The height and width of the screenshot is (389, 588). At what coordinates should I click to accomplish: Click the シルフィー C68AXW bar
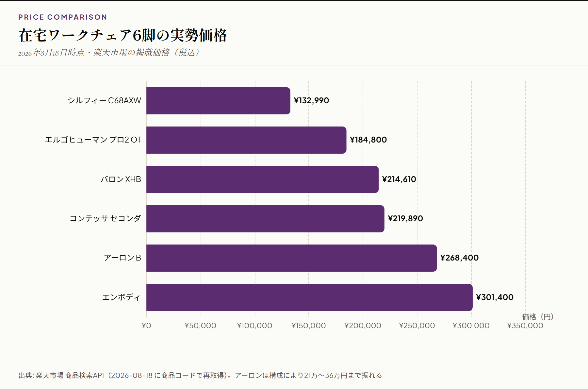tap(218, 101)
